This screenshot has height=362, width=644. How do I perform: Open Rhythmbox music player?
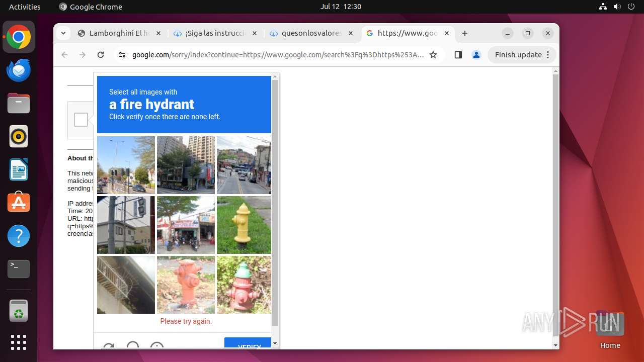pyautogui.click(x=19, y=136)
